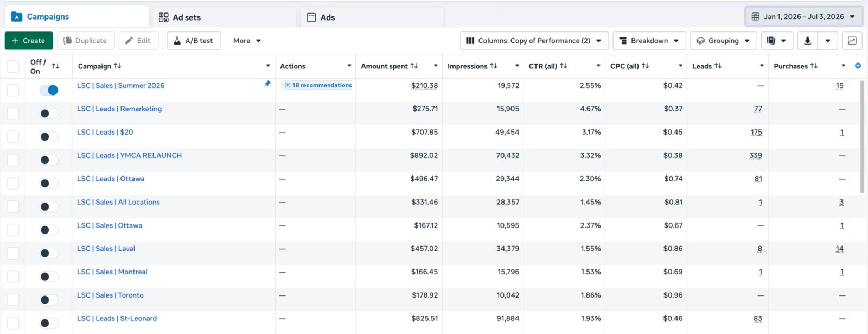Click the Ads tab square icon
This screenshot has width=868, height=334.
[311, 17]
